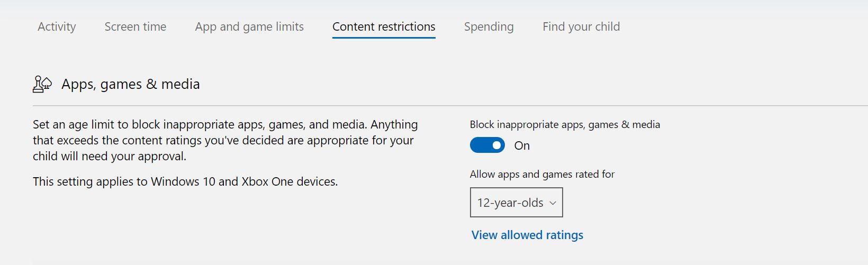Click the "On" label beside the toggle
The width and height of the screenshot is (868, 265).
[x=522, y=145]
